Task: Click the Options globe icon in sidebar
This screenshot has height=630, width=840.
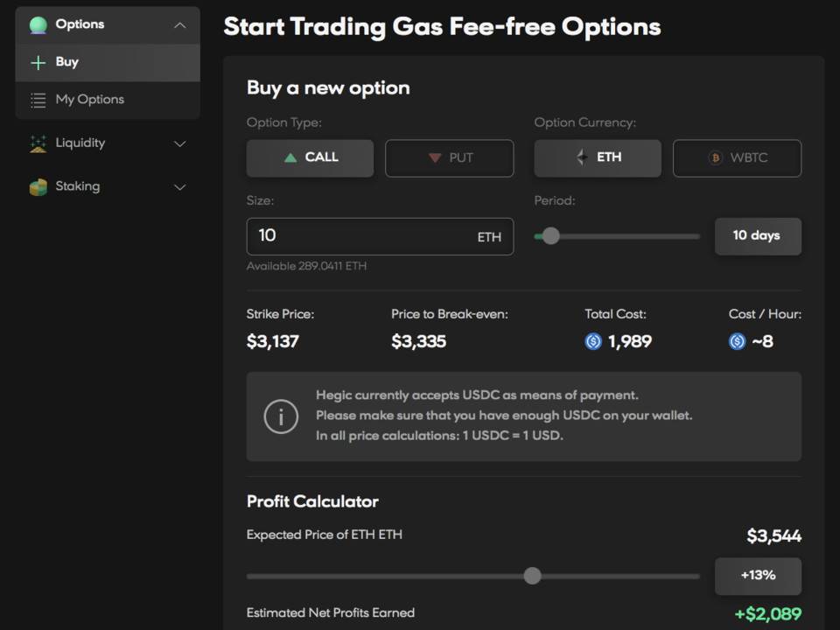Action: tap(38, 24)
